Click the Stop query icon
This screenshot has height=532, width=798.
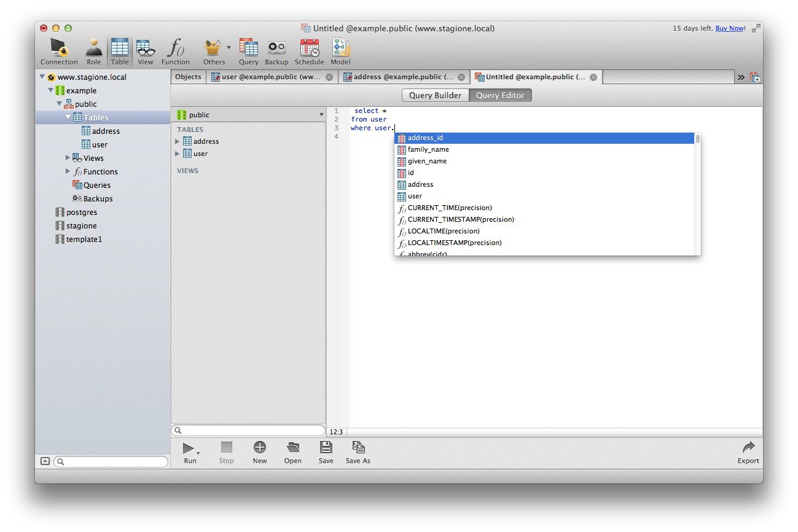227,453
